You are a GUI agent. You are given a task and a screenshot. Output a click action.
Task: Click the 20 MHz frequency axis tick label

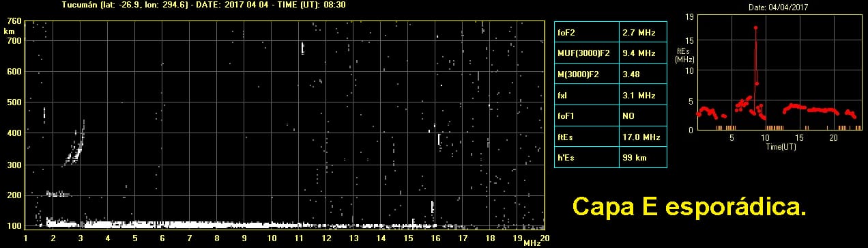(545, 238)
